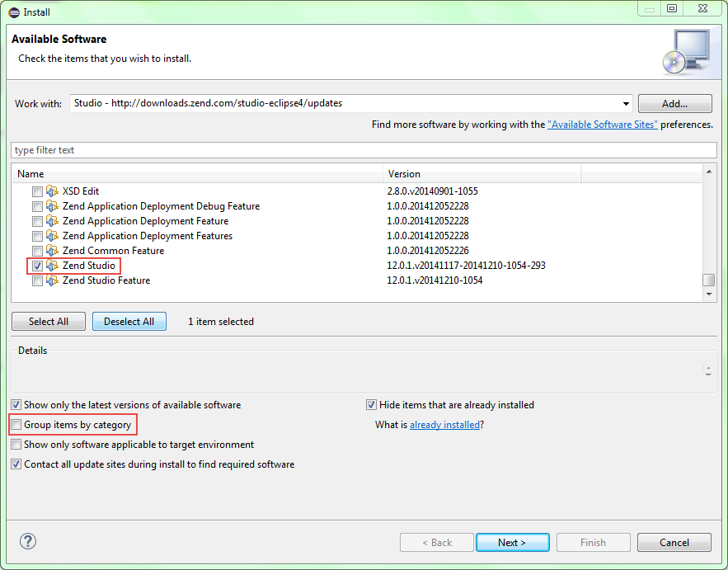Screen dimensions: 728x570
Task: Click the Next > button
Action: tap(512, 542)
